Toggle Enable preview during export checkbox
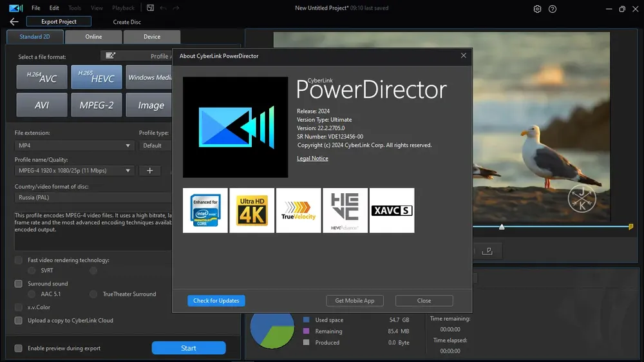Image resolution: width=644 pixels, height=362 pixels. point(19,348)
